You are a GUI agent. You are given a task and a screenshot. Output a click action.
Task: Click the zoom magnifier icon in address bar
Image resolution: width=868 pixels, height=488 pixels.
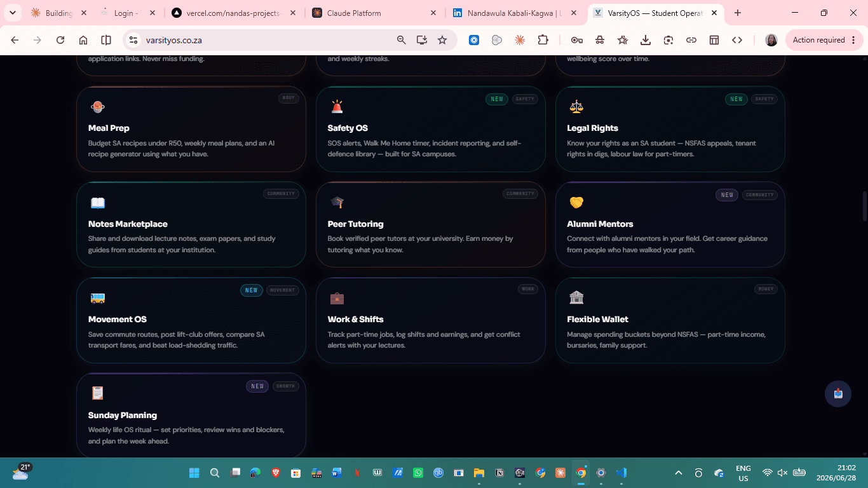click(402, 40)
